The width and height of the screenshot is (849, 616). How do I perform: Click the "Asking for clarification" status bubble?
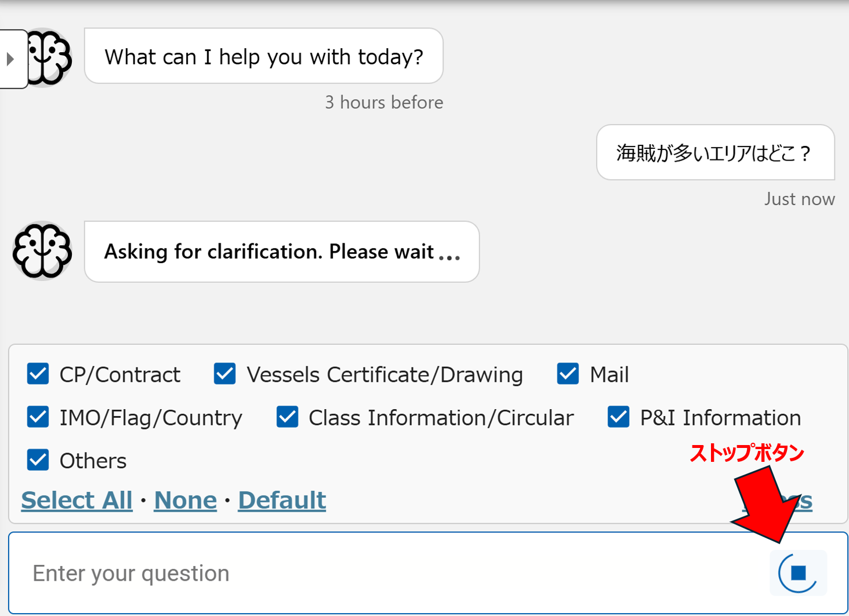point(282,251)
